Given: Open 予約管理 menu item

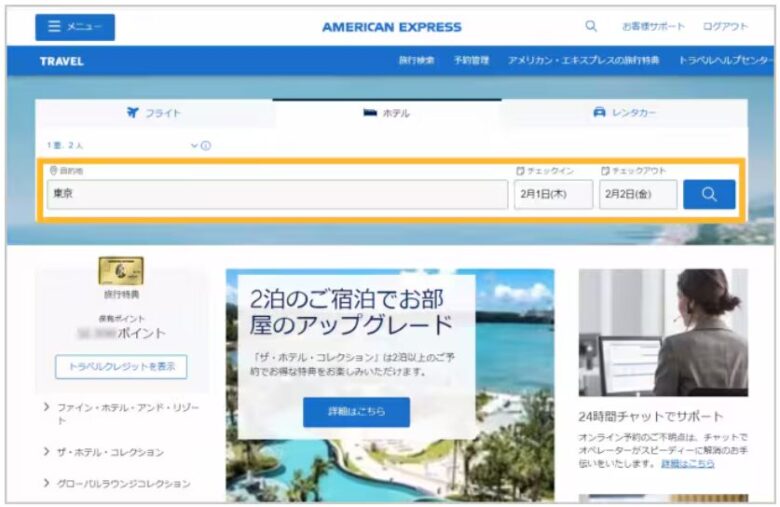Looking at the screenshot, I should (471, 61).
